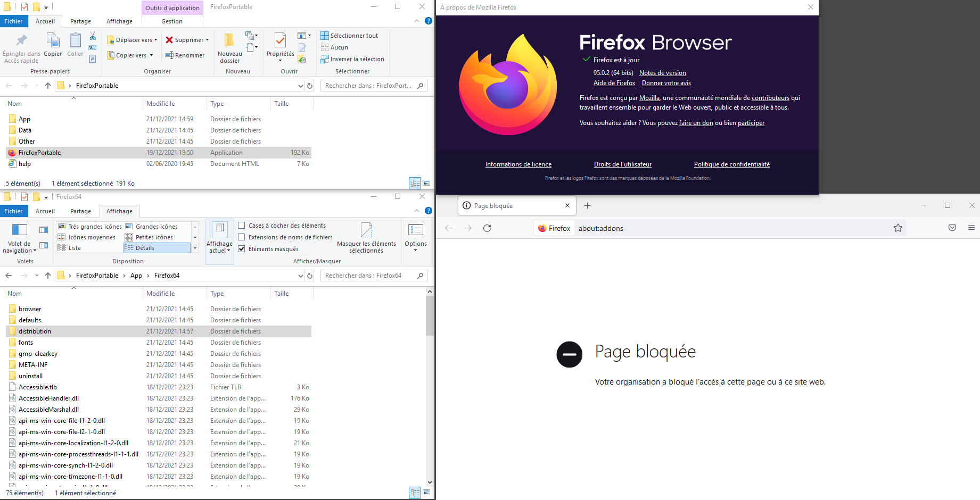Open new tab with plus icon

(x=587, y=206)
